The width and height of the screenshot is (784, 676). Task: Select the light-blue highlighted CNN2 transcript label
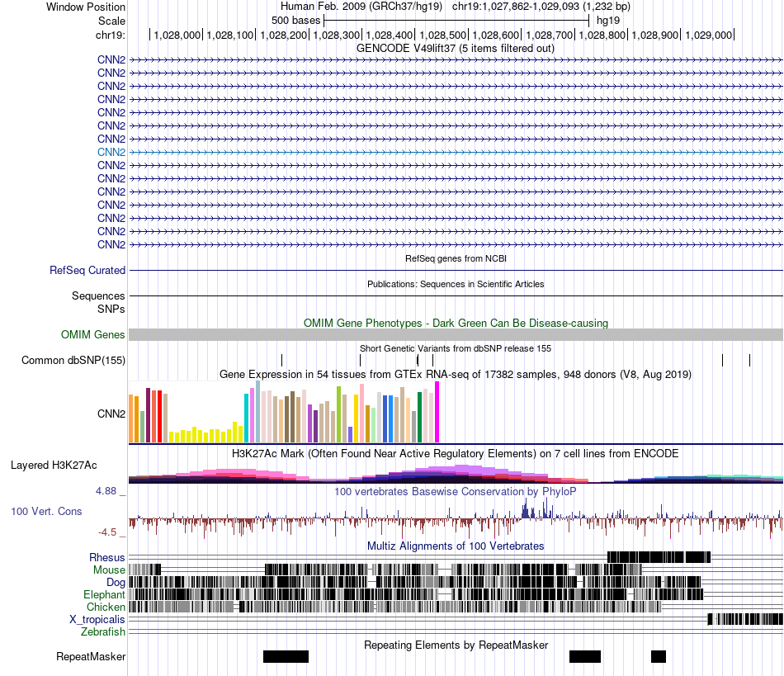click(x=111, y=152)
